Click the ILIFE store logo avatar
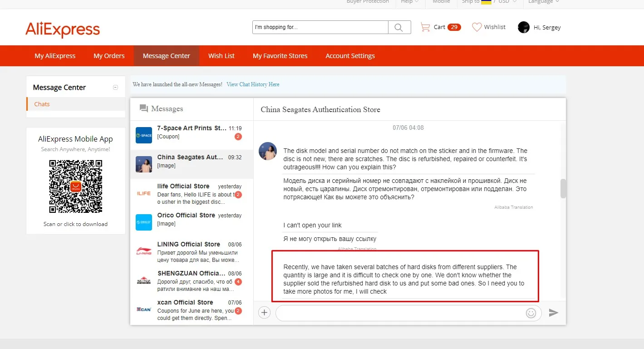The height and width of the screenshot is (349, 644). tap(144, 193)
